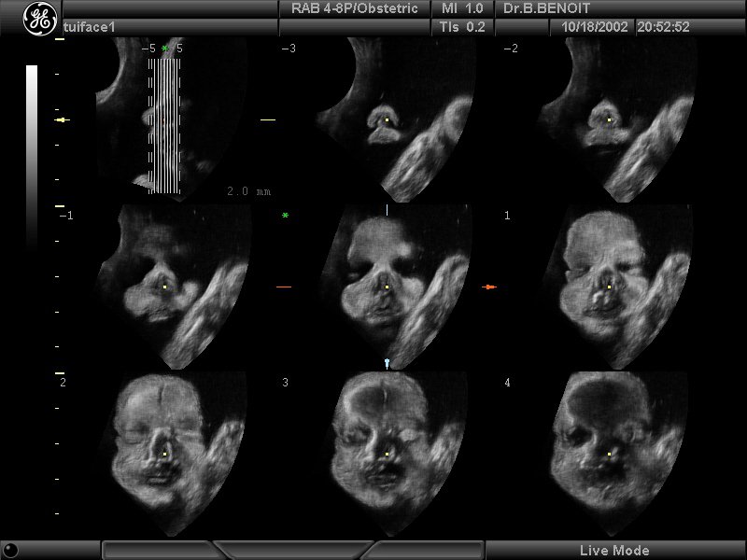Click the 2.0 mm slice spacing value

point(248,191)
